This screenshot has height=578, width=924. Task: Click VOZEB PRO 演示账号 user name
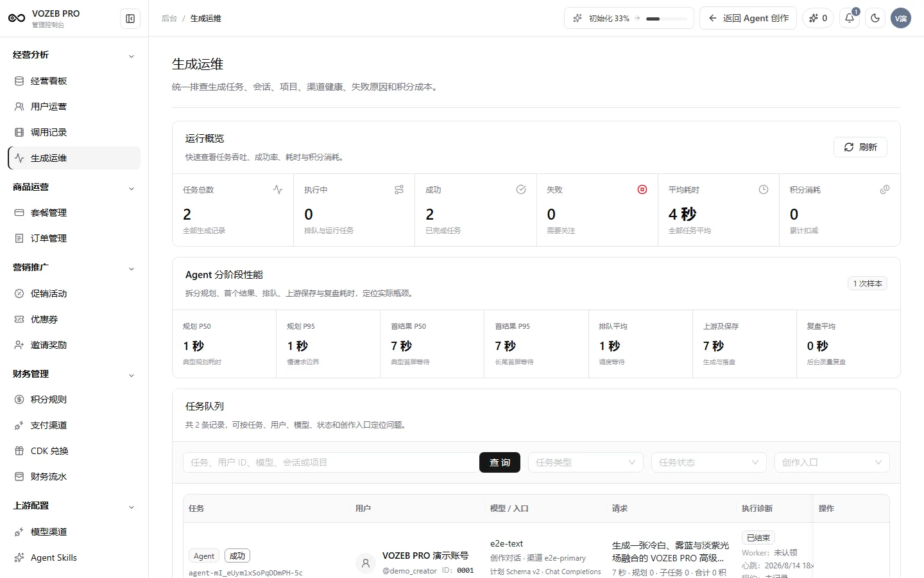click(425, 556)
